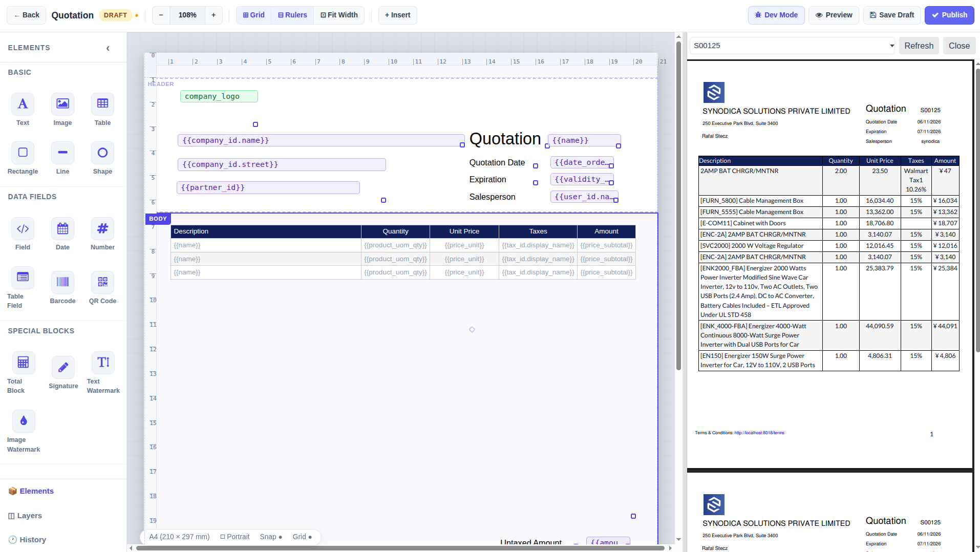This screenshot has width=980, height=552.
Task: Click the DRAFT status badge
Action: [115, 15]
